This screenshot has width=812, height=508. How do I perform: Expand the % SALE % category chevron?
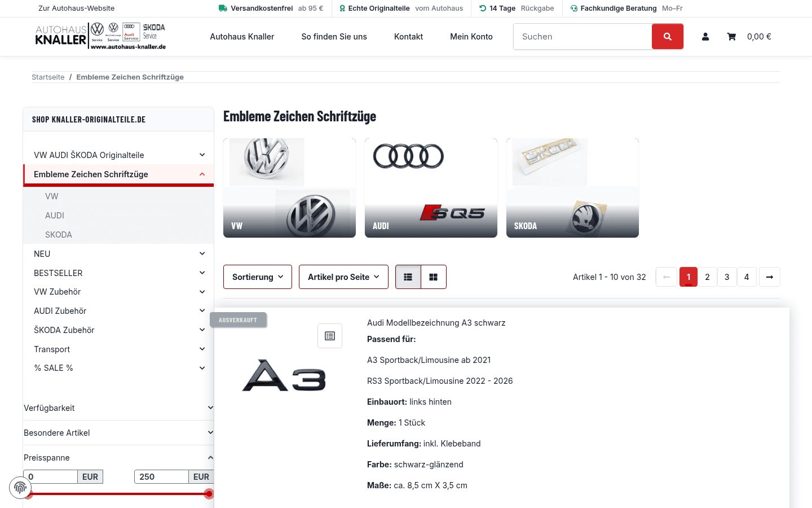(x=202, y=368)
